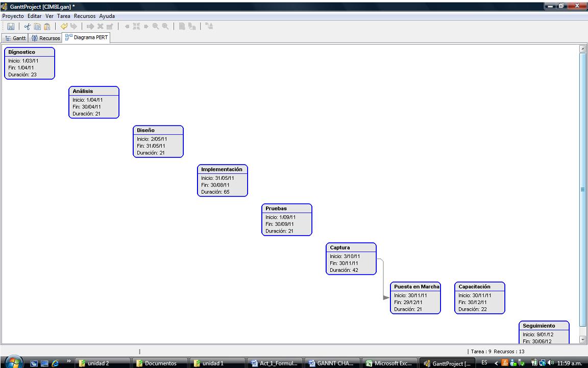Select the Dígnostico task node
Screen dimensions: 588x368
[x=30, y=62]
